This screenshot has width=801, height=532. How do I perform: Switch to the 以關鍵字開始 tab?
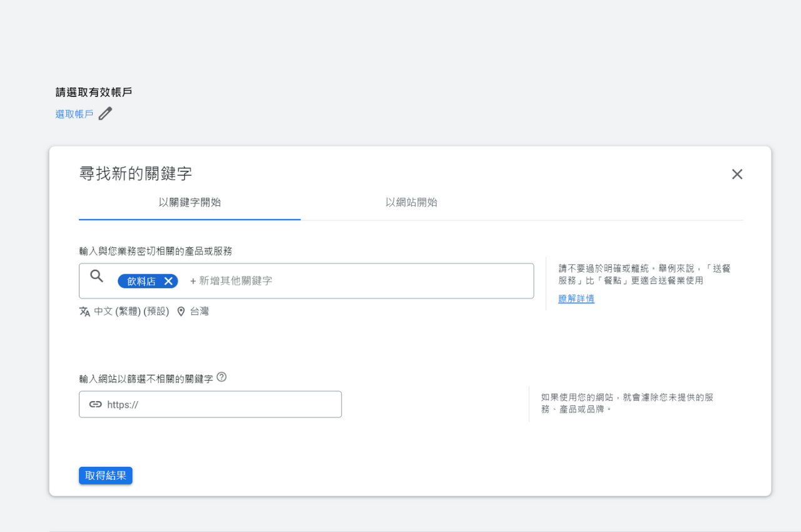coord(190,203)
